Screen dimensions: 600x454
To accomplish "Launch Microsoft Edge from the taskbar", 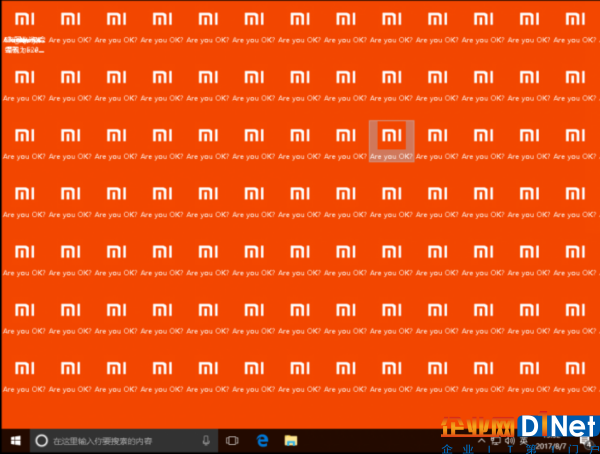I will [x=262, y=441].
